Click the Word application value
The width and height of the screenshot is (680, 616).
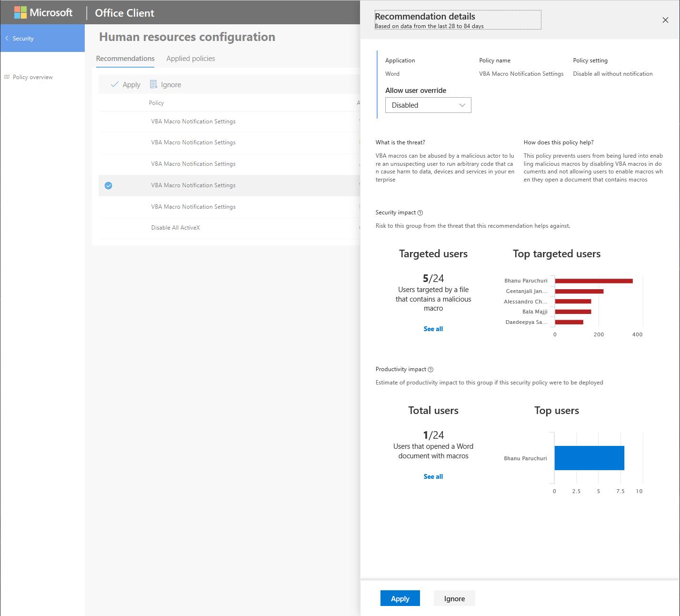(x=392, y=74)
